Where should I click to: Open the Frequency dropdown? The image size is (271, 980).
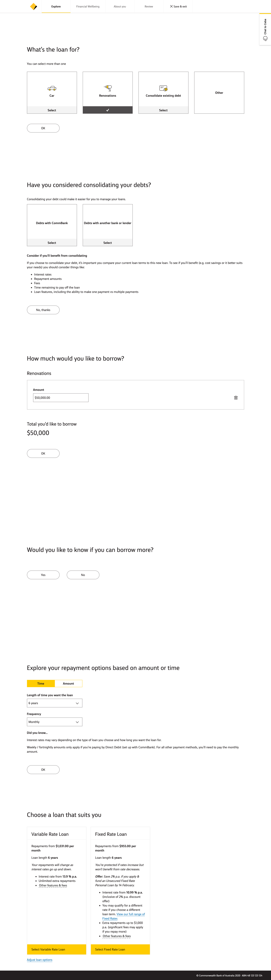54,722
